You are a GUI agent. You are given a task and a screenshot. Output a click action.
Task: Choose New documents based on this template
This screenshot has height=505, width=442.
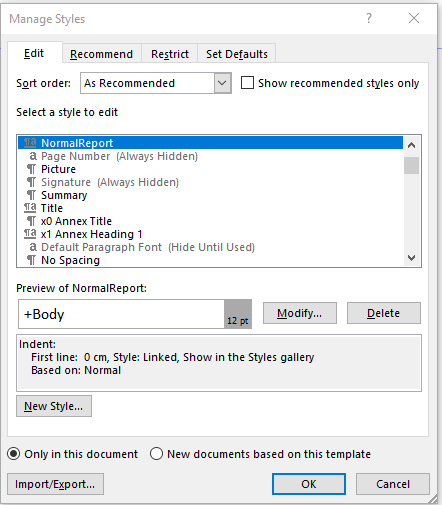pos(156,454)
